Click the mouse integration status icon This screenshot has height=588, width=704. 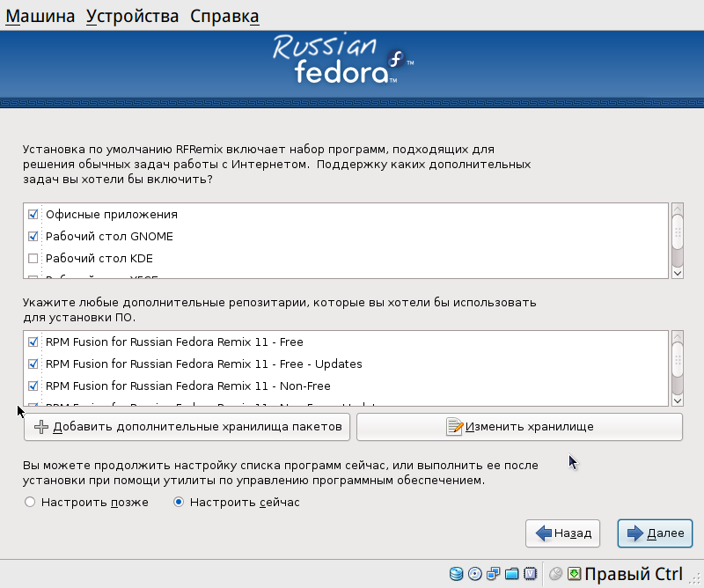click(556, 574)
